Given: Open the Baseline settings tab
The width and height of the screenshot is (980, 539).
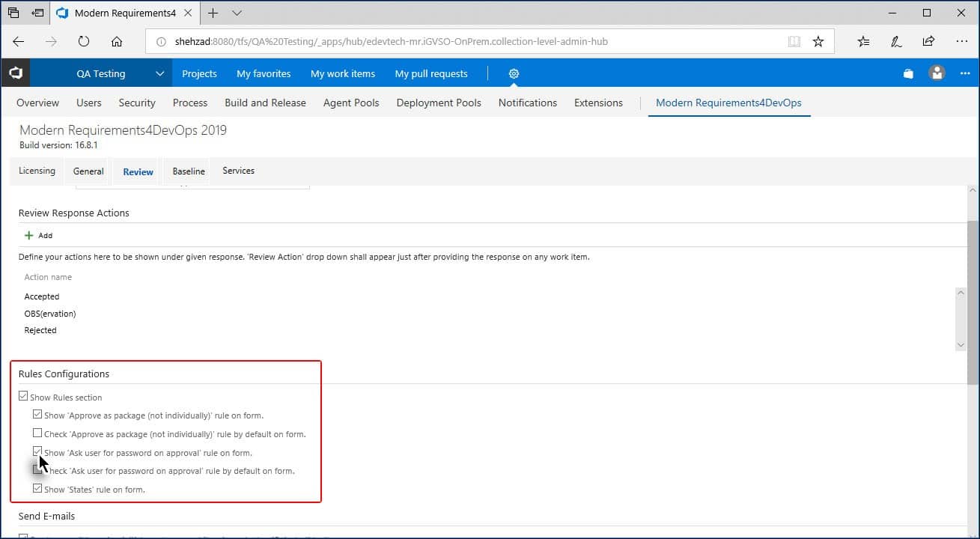Looking at the screenshot, I should (x=189, y=171).
